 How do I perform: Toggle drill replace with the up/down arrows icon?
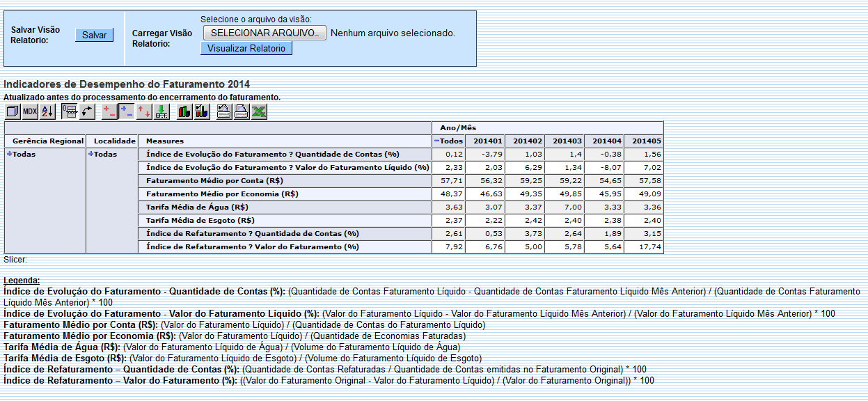click(x=144, y=111)
